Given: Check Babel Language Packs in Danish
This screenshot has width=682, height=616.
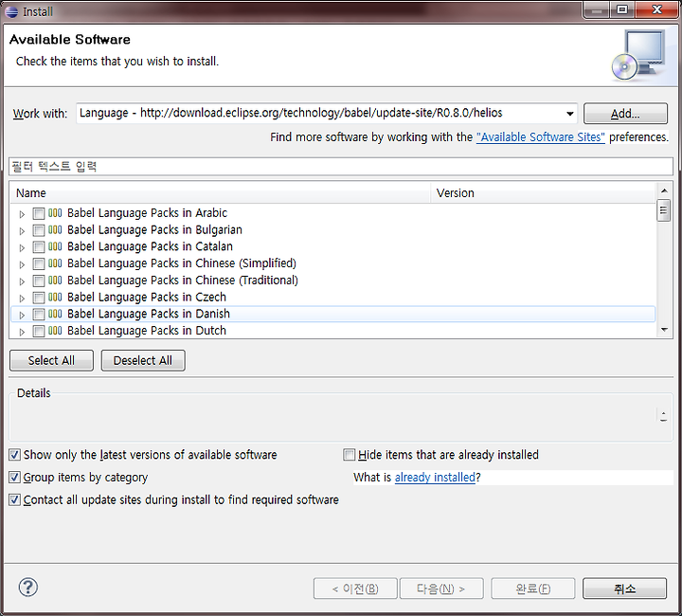Looking at the screenshot, I should coord(39,314).
